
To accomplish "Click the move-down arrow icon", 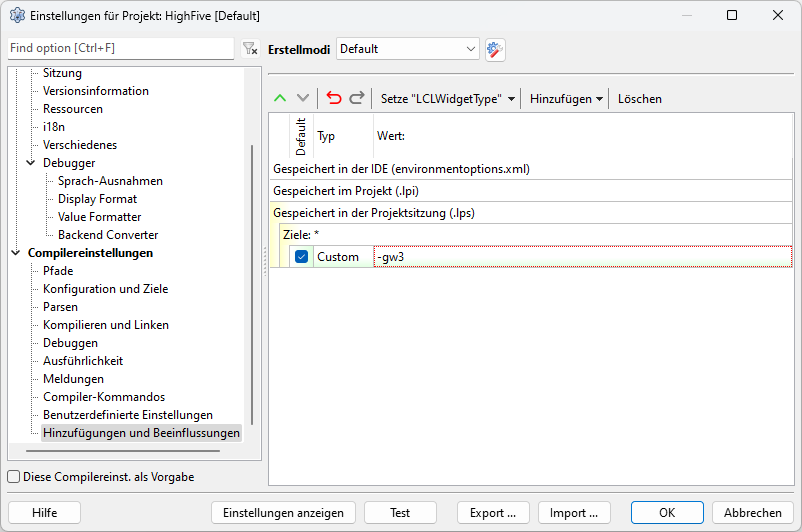I will click(303, 99).
